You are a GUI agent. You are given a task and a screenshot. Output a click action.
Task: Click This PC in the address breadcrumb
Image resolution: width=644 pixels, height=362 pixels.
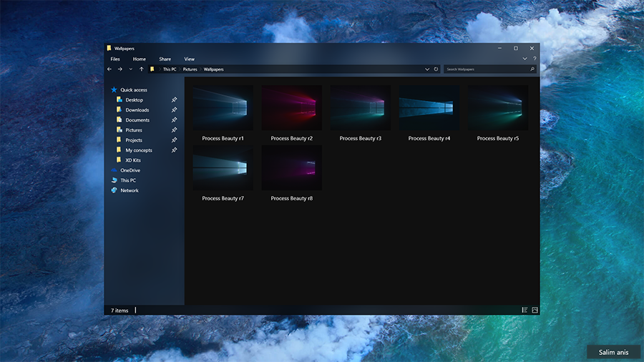(170, 69)
